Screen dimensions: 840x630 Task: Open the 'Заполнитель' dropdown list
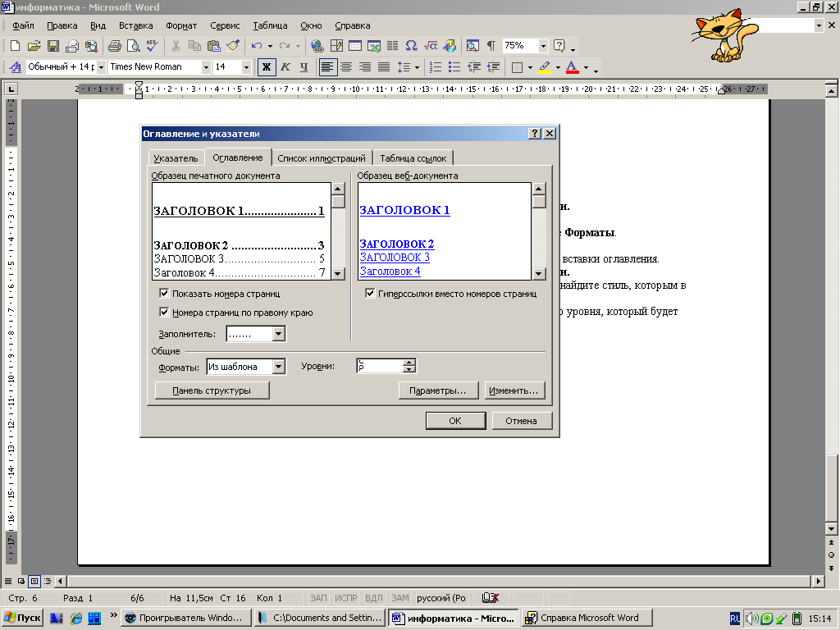pyautogui.click(x=279, y=334)
